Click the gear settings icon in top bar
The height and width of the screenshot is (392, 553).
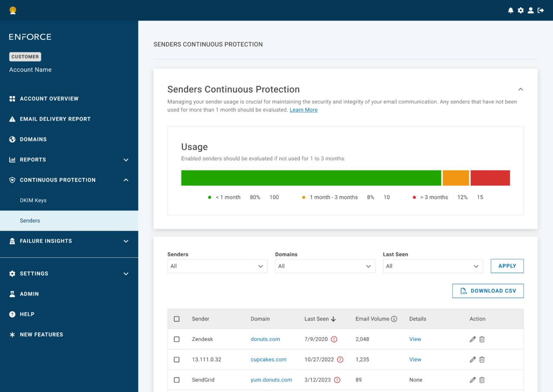coord(521,10)
